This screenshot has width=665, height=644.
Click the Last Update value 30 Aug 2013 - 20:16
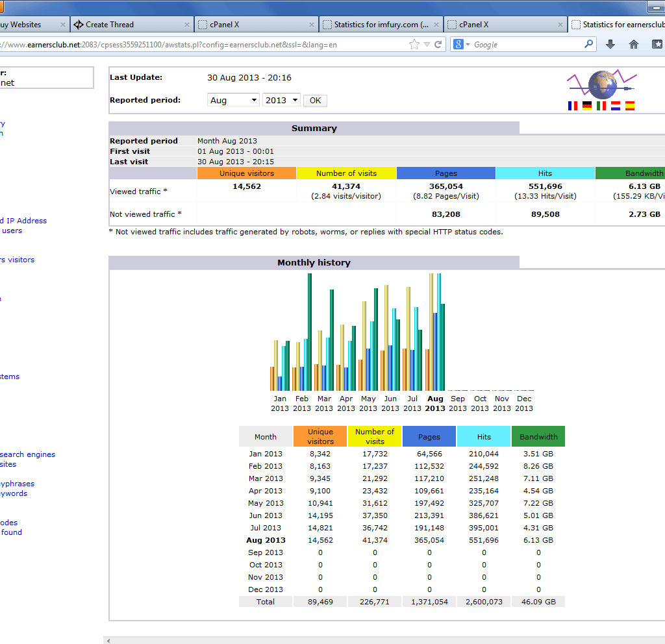pyautogui.click(x=249, y=78)
